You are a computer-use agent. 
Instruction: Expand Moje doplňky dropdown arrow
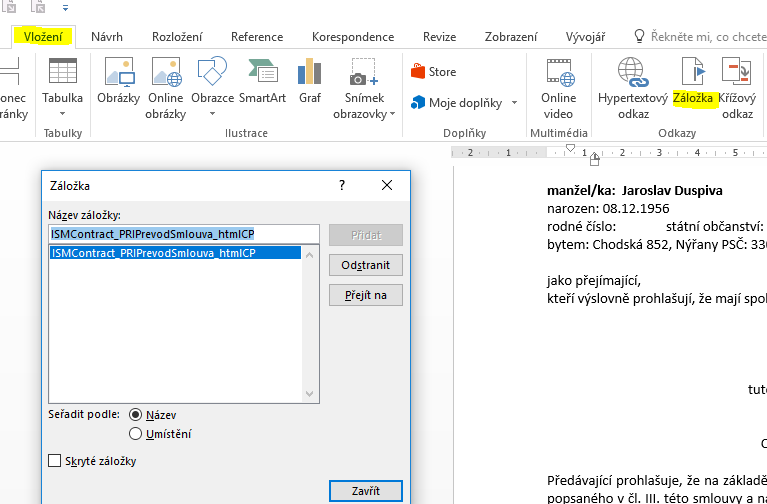(514, 103)
